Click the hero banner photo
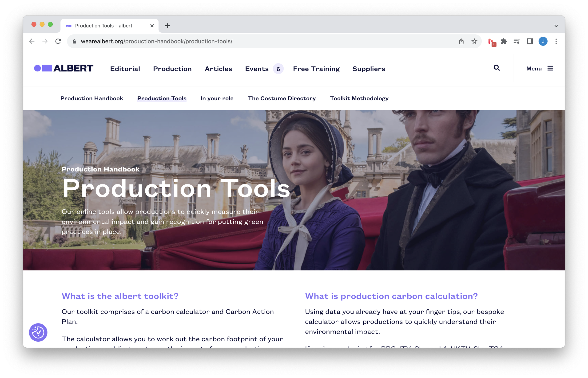The height and width of the screenshot is (378, 588). 294,190
